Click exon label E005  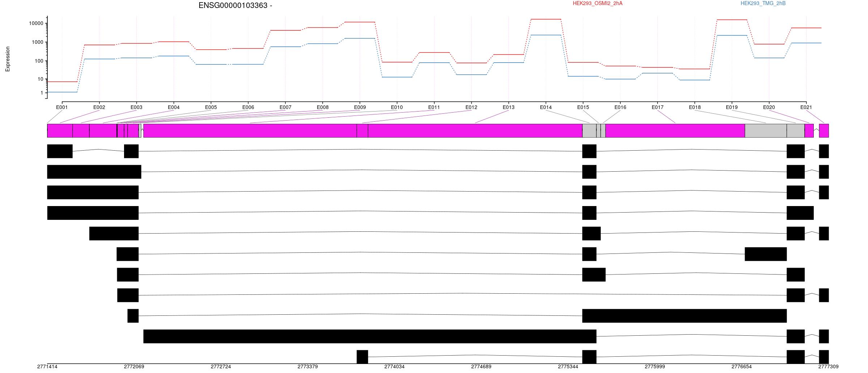point(211,108)
